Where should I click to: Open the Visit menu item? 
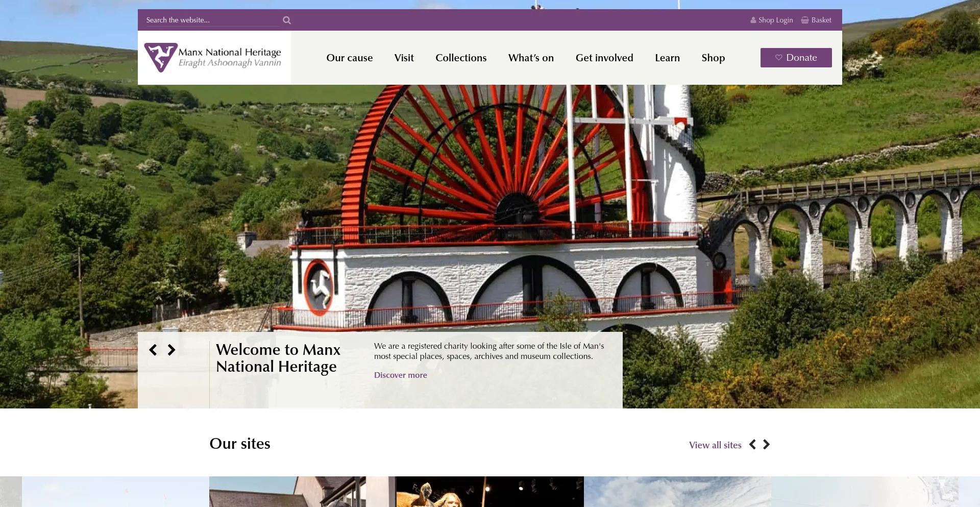point(404,58)
